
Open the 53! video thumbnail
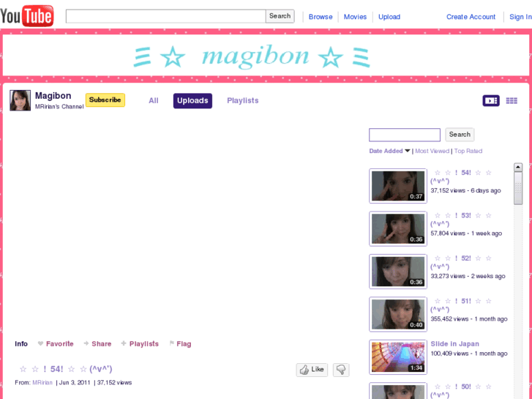coord(398,228)
